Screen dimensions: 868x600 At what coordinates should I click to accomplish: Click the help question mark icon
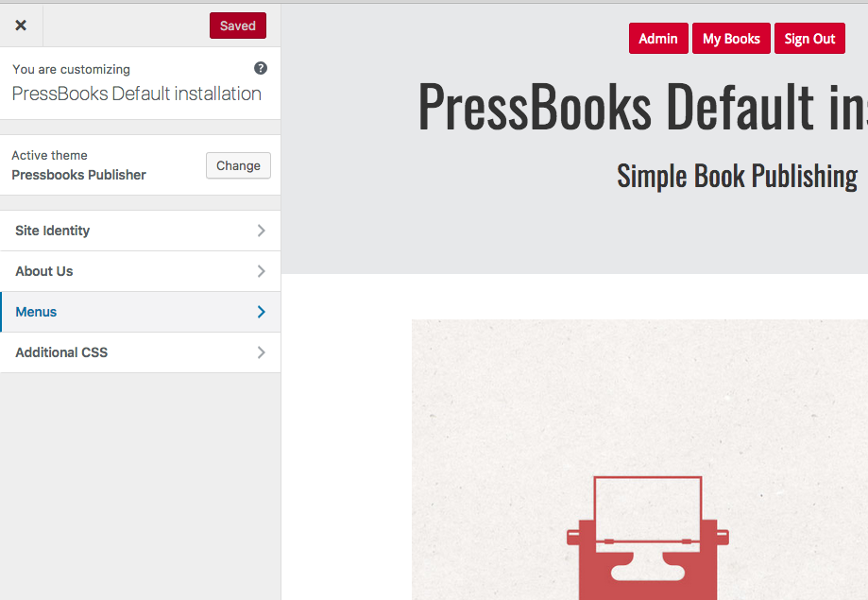[260, 68]
